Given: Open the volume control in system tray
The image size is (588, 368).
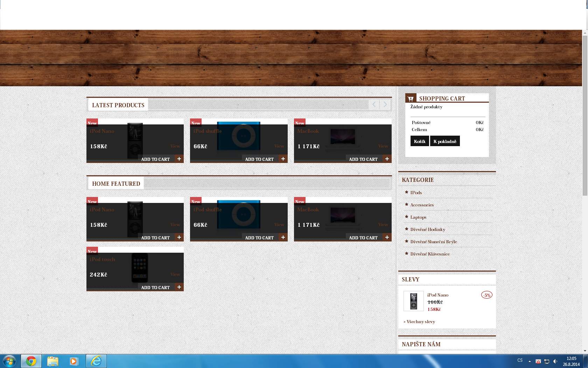Looking at the screenshot, I should (x=555, y=361).
